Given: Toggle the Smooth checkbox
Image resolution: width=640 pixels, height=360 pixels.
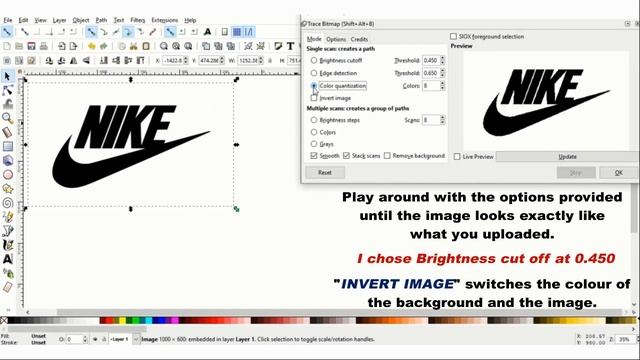Looking at the screenshot, I should click(313, 156).
